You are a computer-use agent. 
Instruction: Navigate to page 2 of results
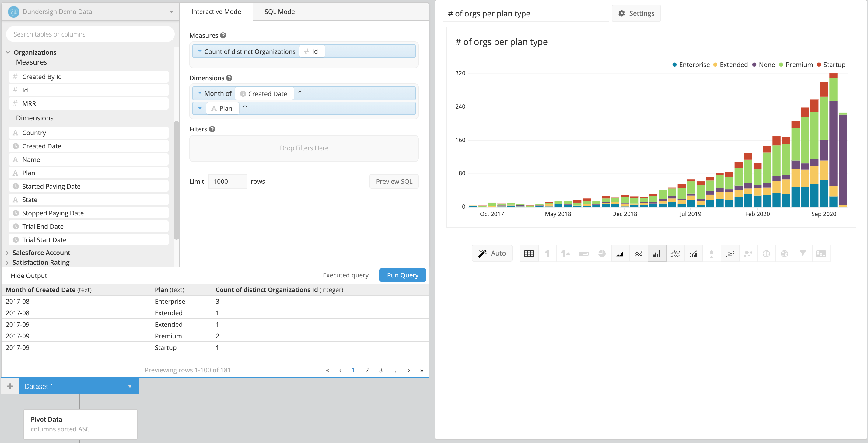tap(367, 370)
